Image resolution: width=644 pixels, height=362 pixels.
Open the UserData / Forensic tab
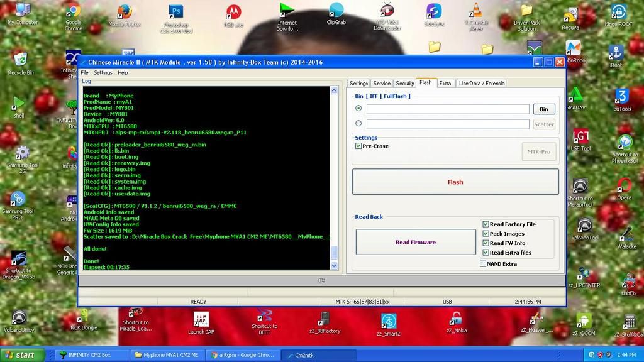click(482, 84)
